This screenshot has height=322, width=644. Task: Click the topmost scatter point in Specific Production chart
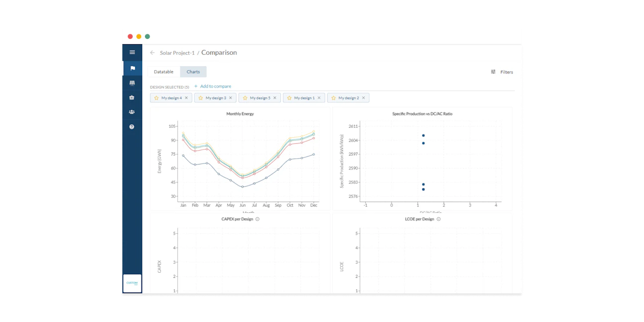click(423, 136)
